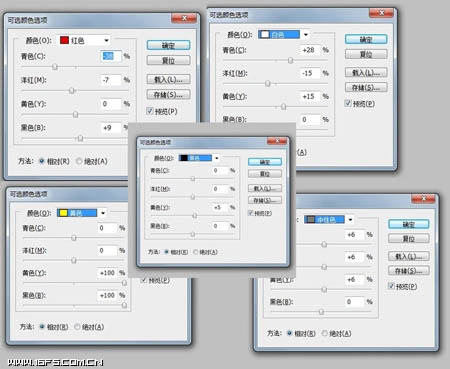Toggle 预览(P) checkbox in neutral dialog
450x369 pixels.
(x=391, y=286)
